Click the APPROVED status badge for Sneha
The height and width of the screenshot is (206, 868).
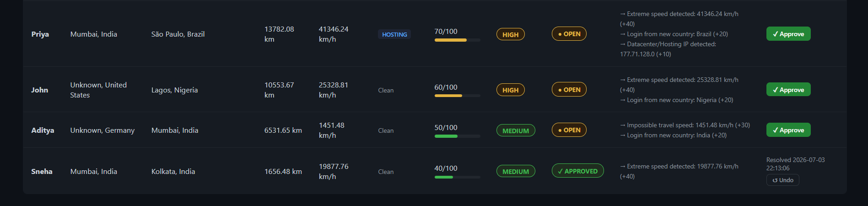(x=578, y=171)
